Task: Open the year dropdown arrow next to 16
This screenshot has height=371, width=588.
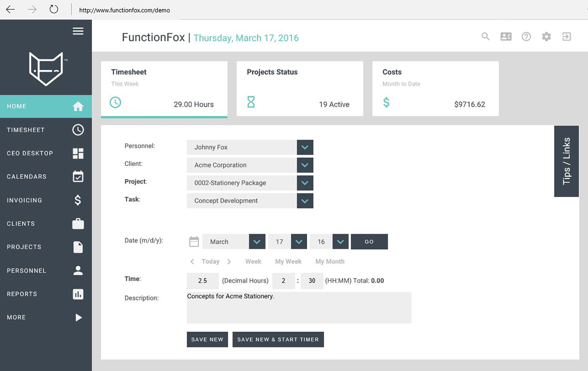Action: (340, 242)
